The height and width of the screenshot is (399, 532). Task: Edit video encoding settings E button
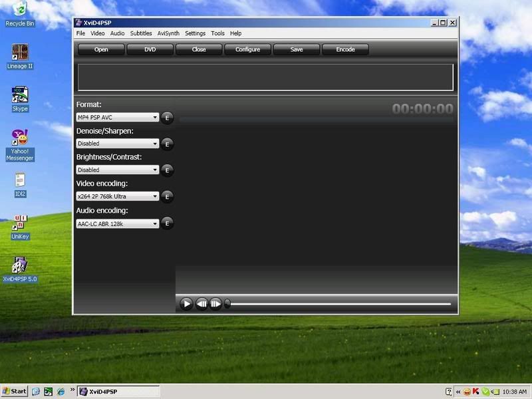[x=167, y=197]
